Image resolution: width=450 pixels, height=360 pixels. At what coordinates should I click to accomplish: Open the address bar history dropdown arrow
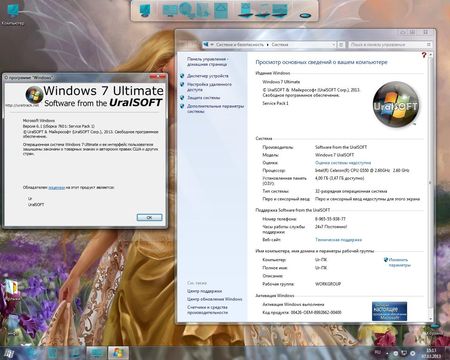(334, 44)
